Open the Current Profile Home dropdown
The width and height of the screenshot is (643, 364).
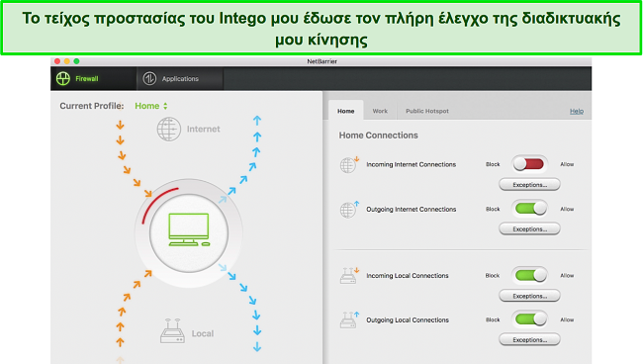[151, 106]
